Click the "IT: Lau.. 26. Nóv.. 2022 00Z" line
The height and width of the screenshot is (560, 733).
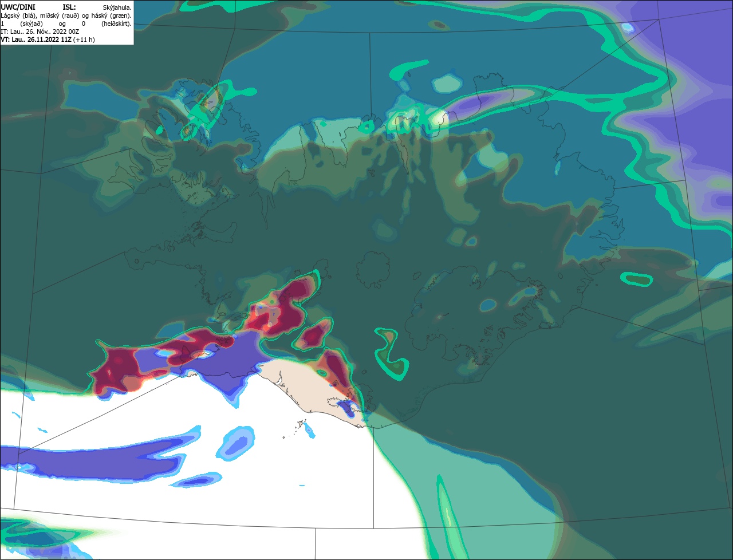[x=40, y=31]
